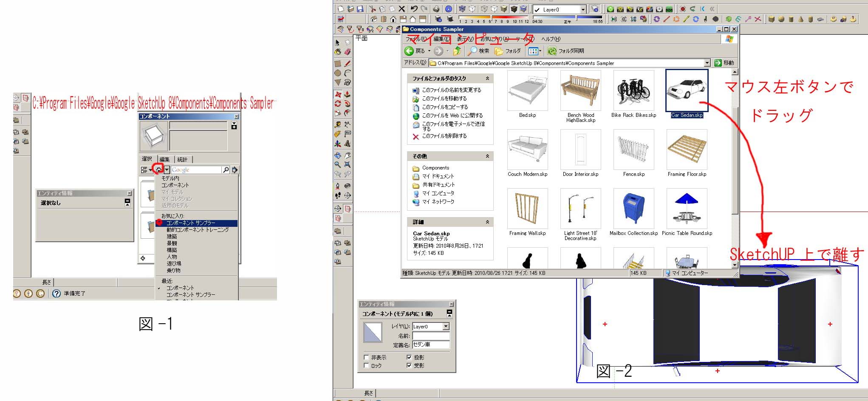
Task: Open the navigation dropdown arrow beside home icon
Action: 167,170
